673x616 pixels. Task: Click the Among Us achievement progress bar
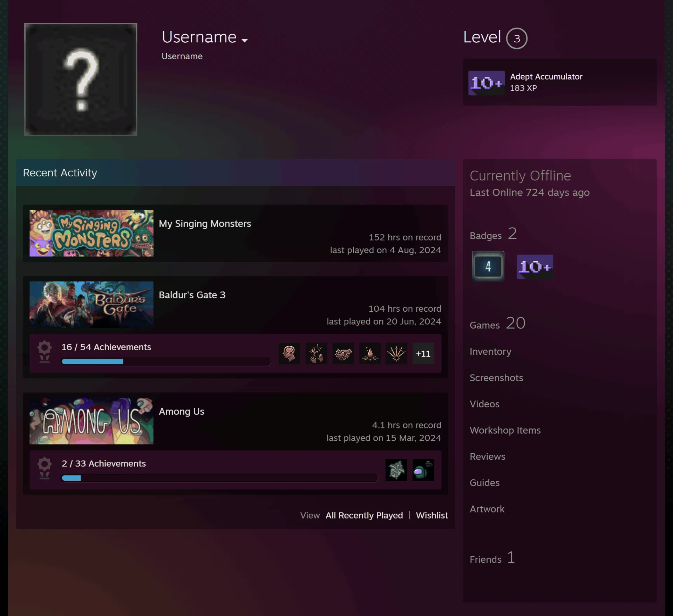(219, 478)
